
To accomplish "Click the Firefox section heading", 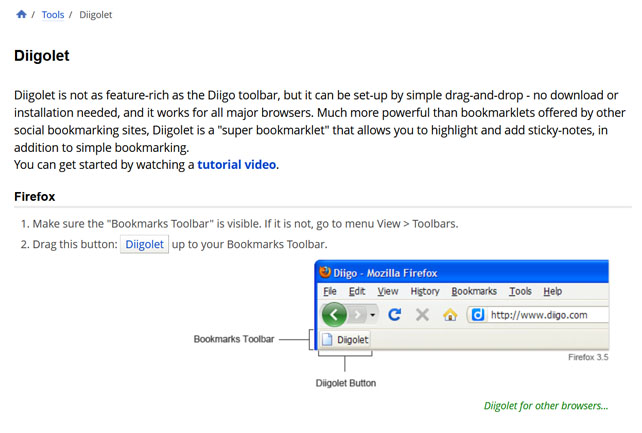I will [34, 196].
